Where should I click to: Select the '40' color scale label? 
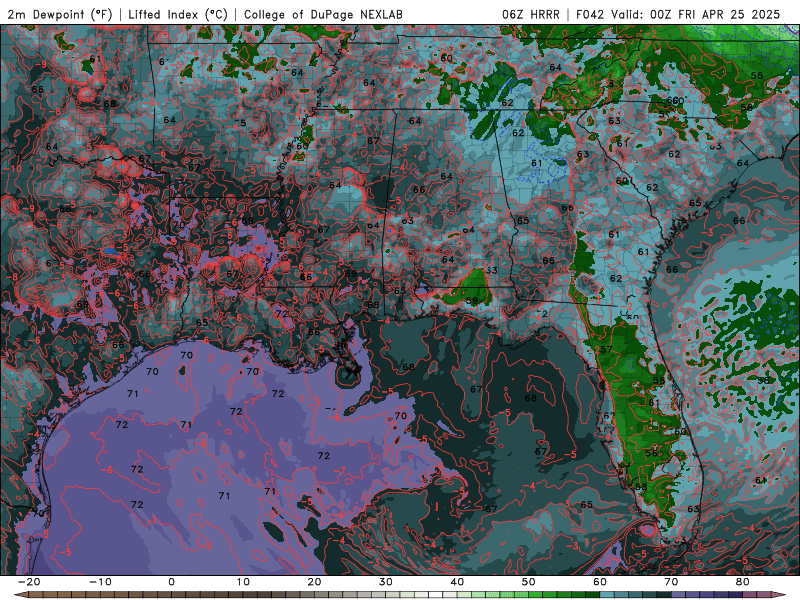coord(457,582)
